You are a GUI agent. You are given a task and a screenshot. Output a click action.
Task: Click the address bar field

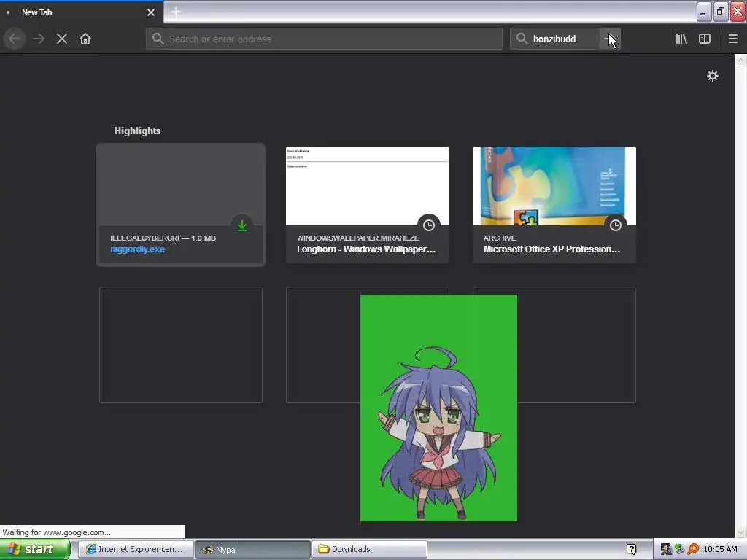point(324,39)
